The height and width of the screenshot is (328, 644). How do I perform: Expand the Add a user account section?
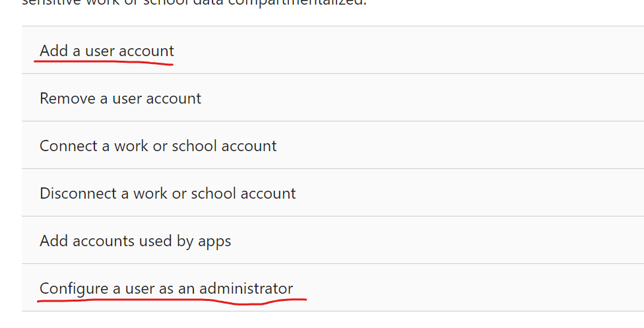click(333, 50)
